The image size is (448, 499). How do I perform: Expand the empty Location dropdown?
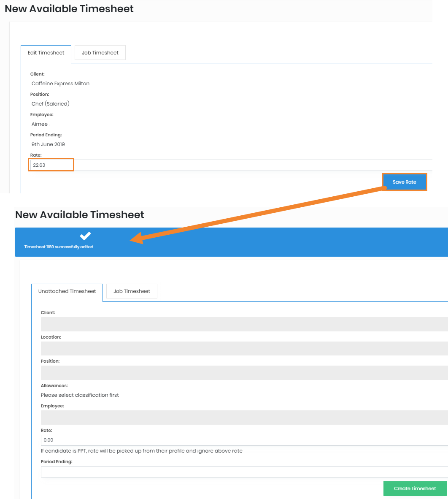tap(244, 348)
